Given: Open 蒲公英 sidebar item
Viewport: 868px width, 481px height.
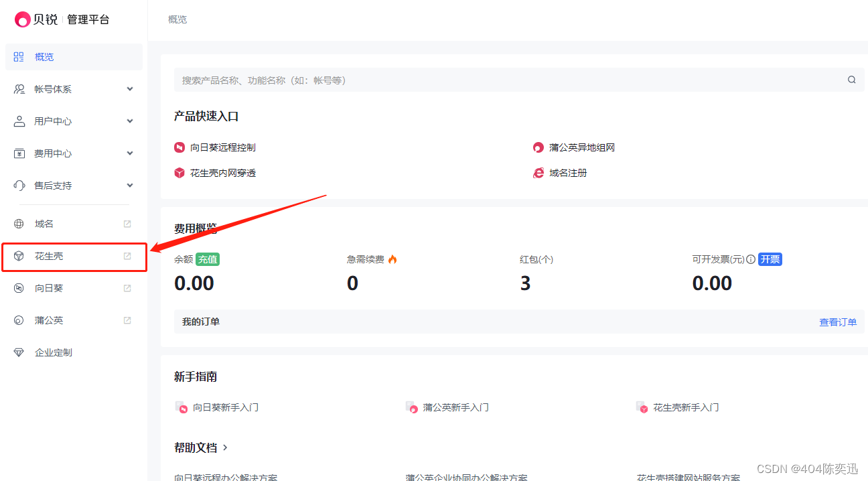Looking at the screenshot, I should [x=74, y=320].
